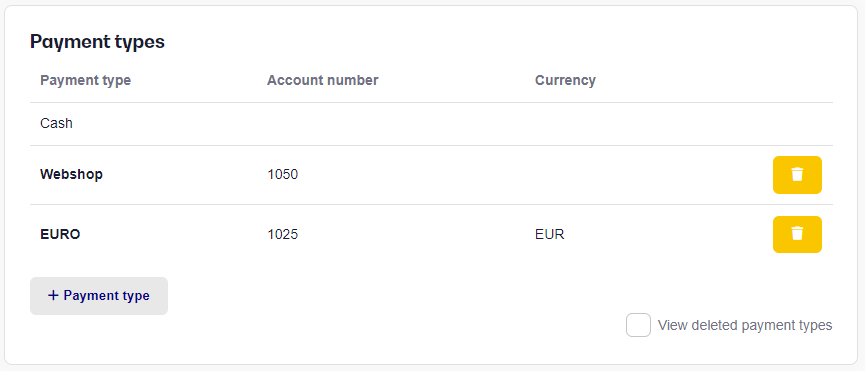
Task: Click the Currency column header
Action: [x=565, y=80]
